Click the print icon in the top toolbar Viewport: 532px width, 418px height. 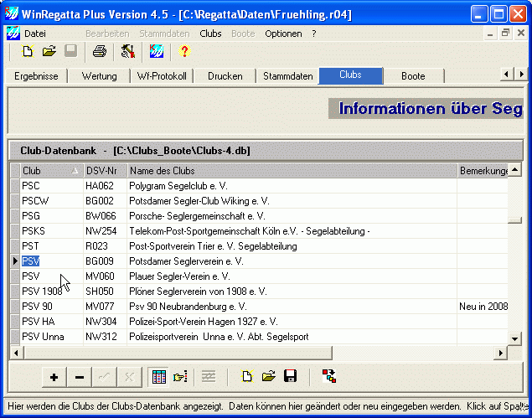coord(100,52)
